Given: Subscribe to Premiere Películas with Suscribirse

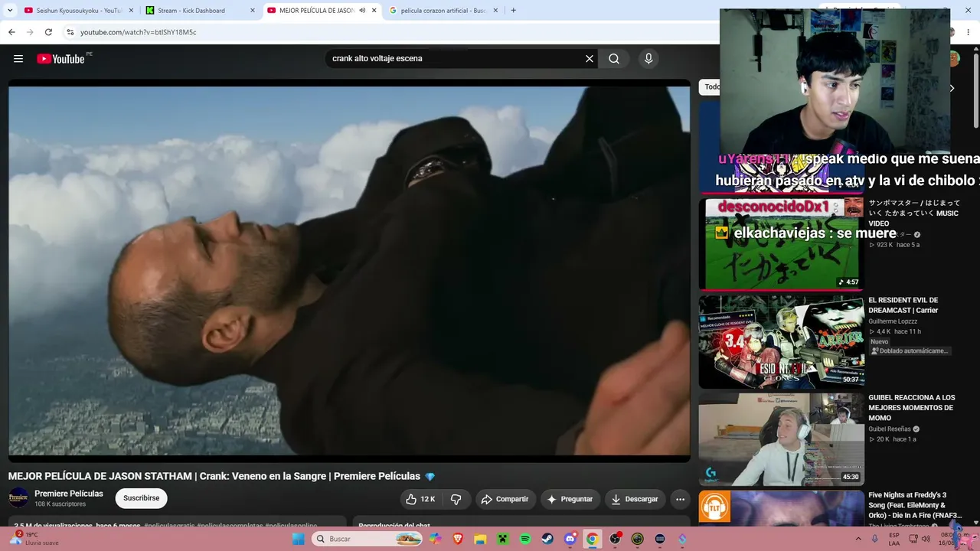Looking at the screenshot, I should coord(142,498).
